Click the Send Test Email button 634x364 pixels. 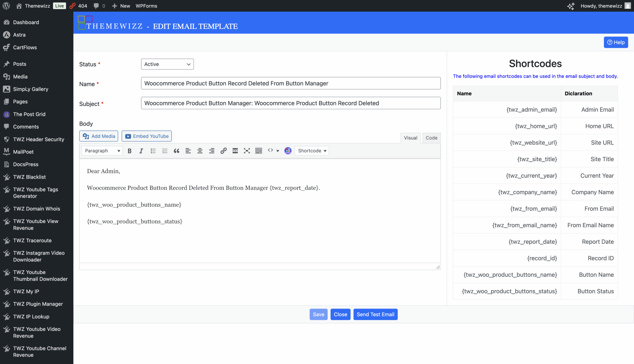[x=375, y=314]
